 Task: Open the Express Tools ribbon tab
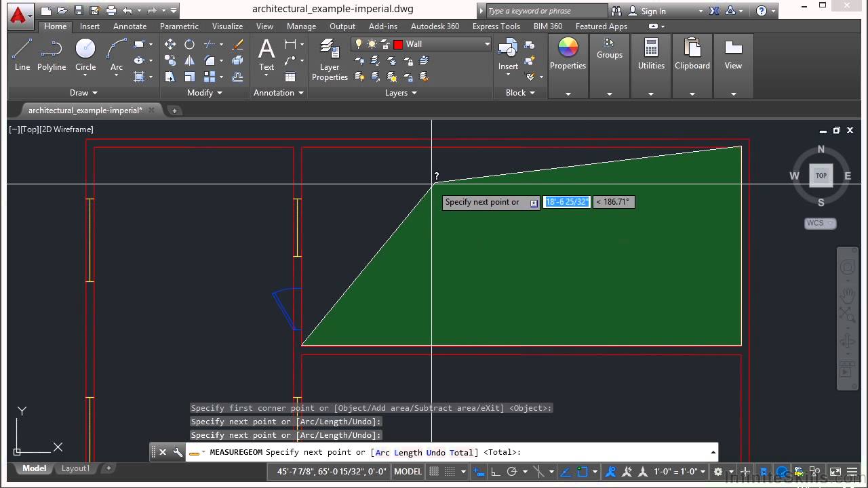click(x=496, y=26)
